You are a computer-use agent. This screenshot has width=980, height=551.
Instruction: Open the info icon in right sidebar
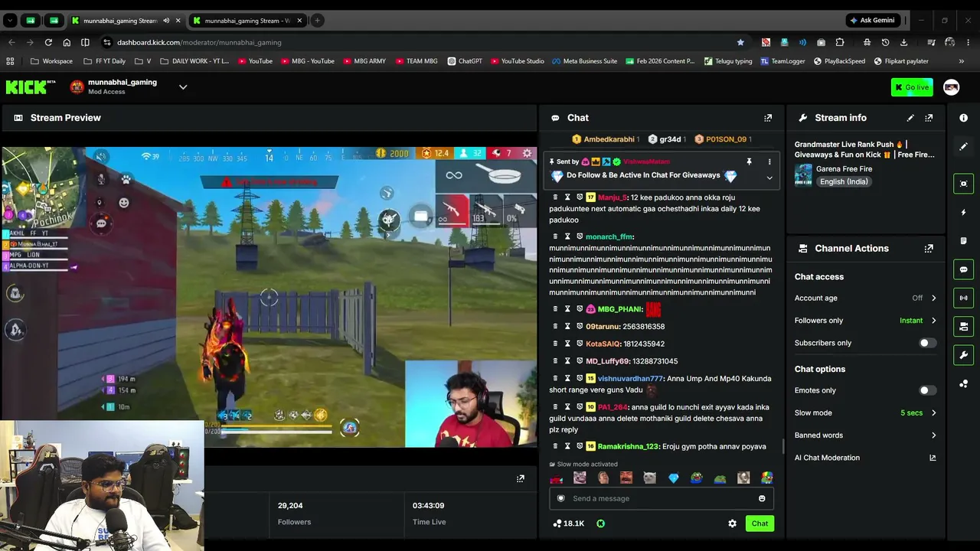coord(964,118)
